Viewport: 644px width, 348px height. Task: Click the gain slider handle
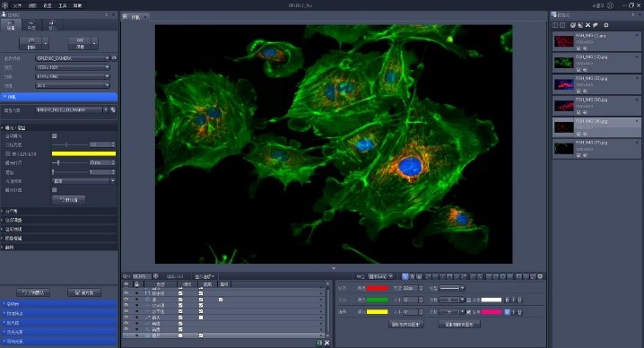(x=53, y=172)
